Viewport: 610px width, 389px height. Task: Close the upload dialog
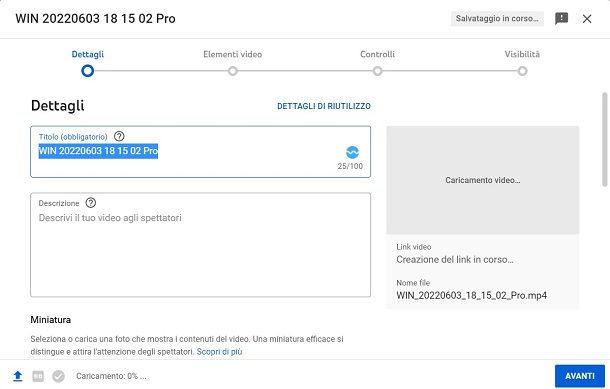587,19
